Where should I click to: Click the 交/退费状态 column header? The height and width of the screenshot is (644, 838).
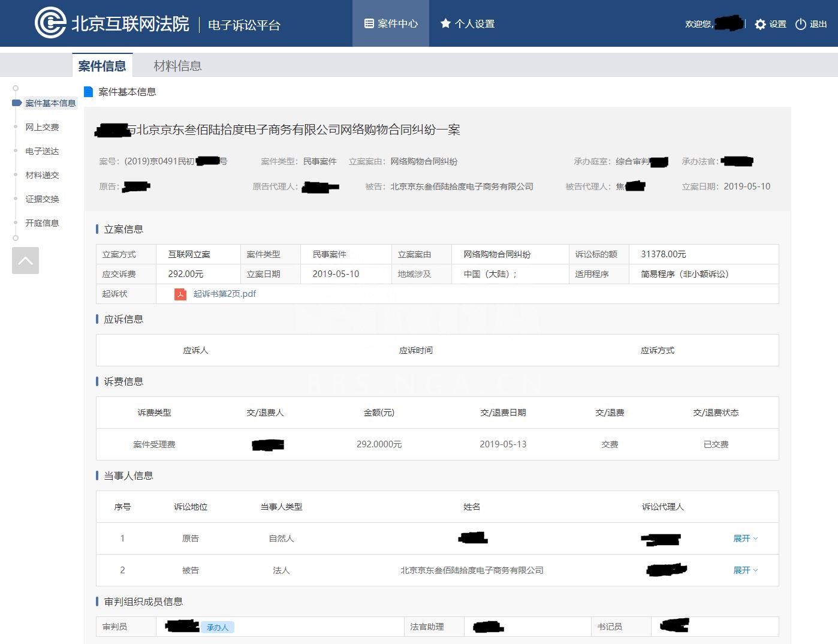pyautogui.click(x=716, y=413)
